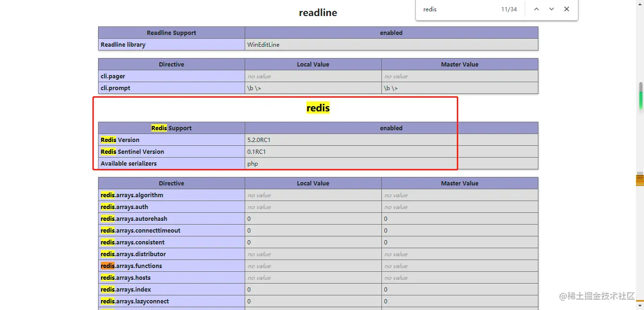Select 'Redis Version' row label
The height and width of the screenshot is (310, 644).
[x=172, y=140]
